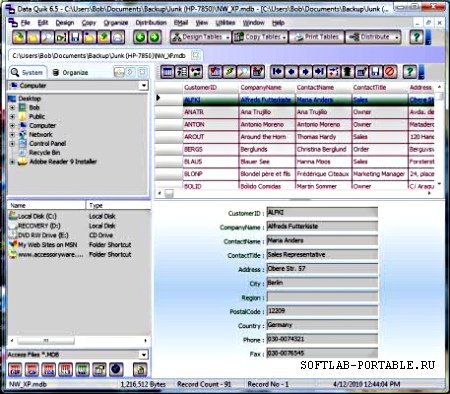Click the green back arrow button
Screen dimensions: 450x394
pos(140,37)
